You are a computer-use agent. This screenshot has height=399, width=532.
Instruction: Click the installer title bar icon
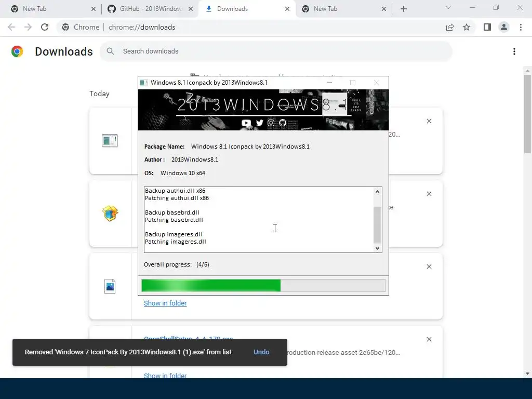(144, 83)
